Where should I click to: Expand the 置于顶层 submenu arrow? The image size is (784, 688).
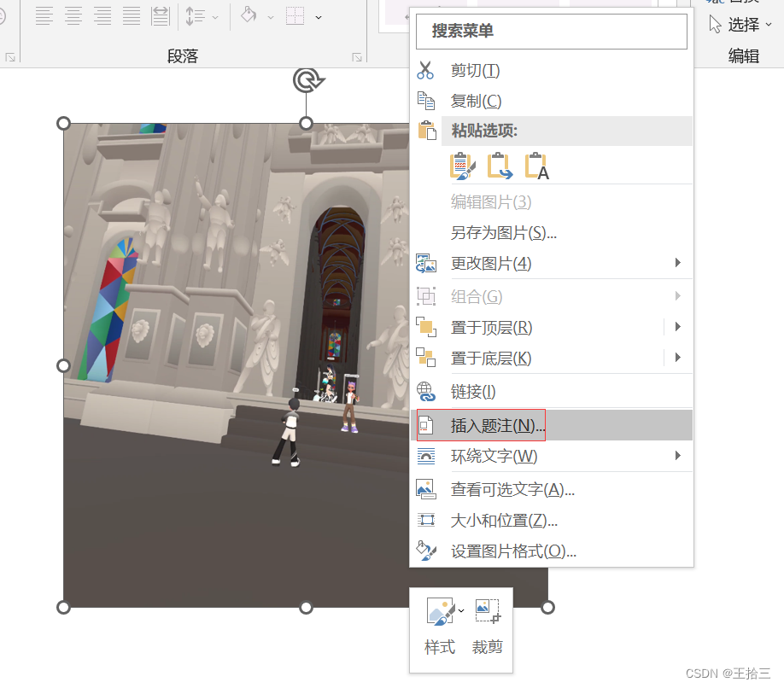click(677, 327)
